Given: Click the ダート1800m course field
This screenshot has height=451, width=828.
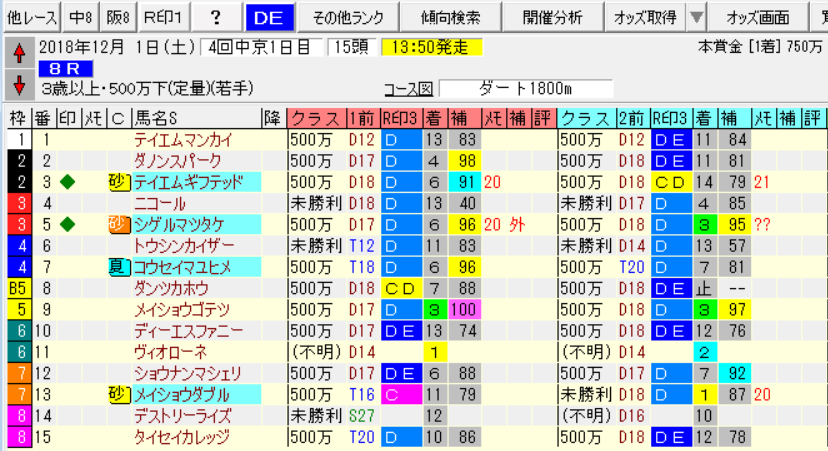Looking at the screenshot, I should 526,89.
